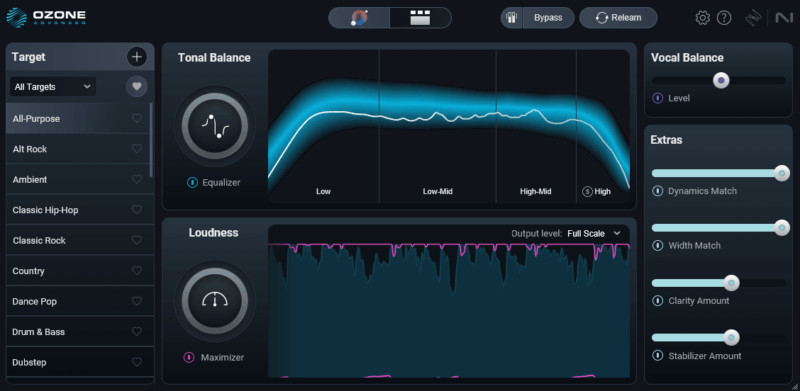Image resolution: width=800 pixels, height=391 pixels.
Task: Click the iZotope logo icon
Action: point(753,18)
